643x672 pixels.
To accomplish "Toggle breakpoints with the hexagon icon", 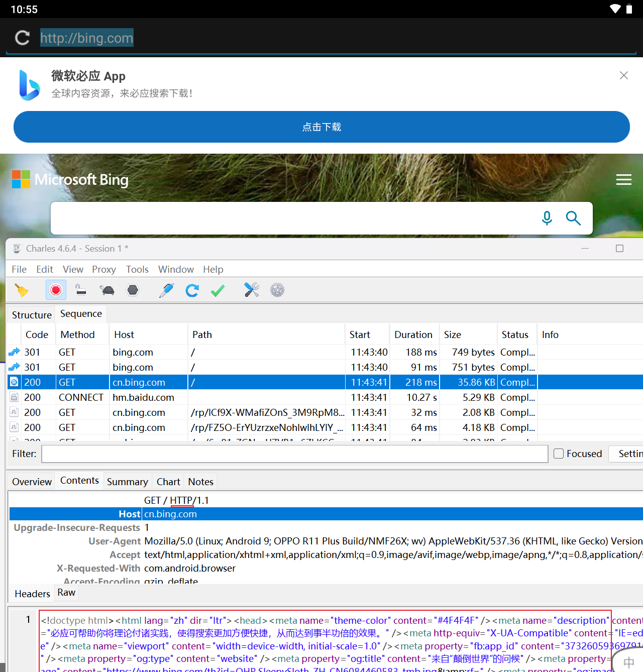I will click(133, 290).
